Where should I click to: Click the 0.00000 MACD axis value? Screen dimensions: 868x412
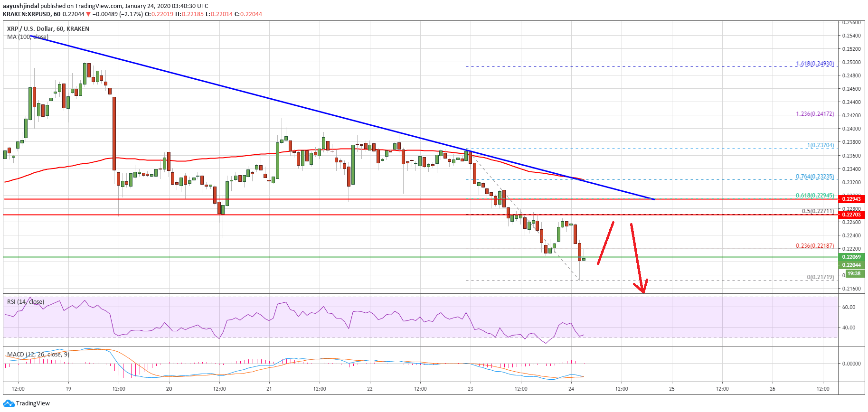851,364
